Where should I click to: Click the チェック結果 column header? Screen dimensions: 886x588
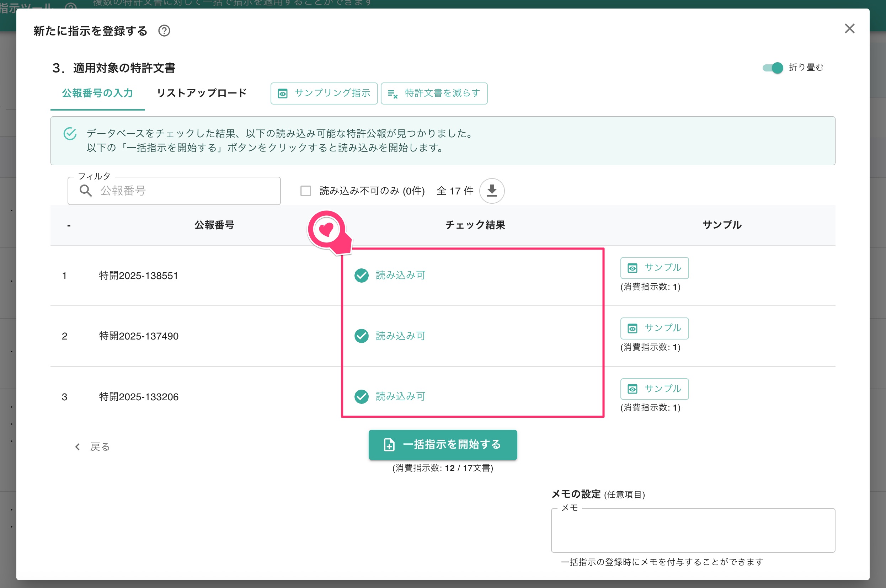pos(475,225)
